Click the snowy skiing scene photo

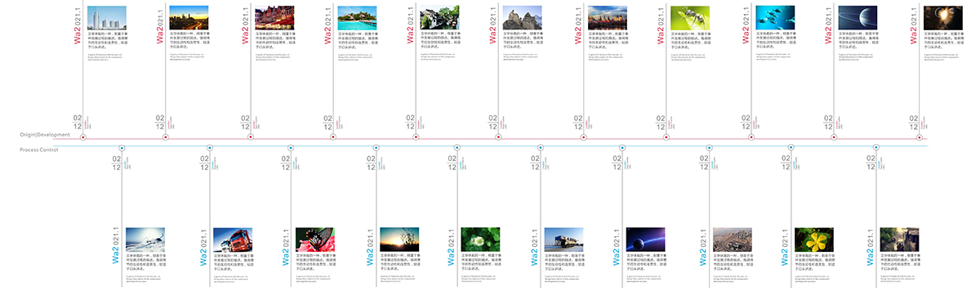[145, 239]
